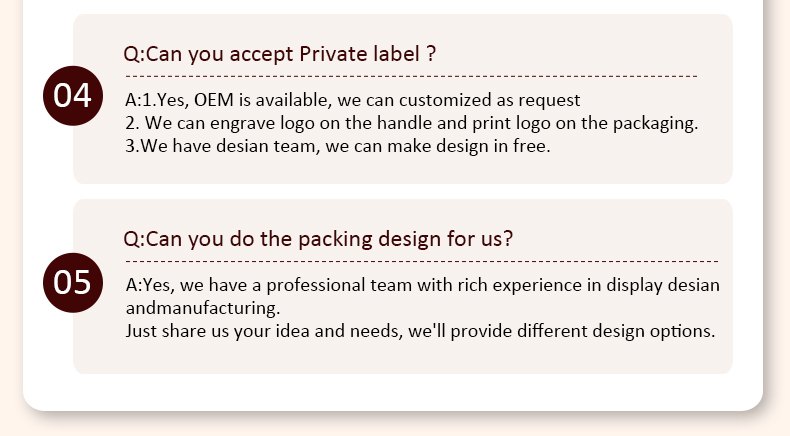
Task: Click the Q: prefix of question 05
Action: 134,239
